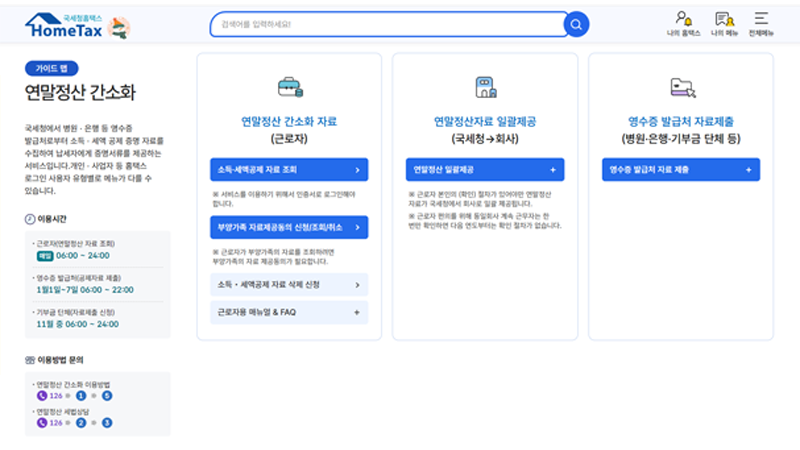Click the 연말정산 간소화 page heading
The height and width of the screenshot is (450, 800).
(x=80, y=92)
